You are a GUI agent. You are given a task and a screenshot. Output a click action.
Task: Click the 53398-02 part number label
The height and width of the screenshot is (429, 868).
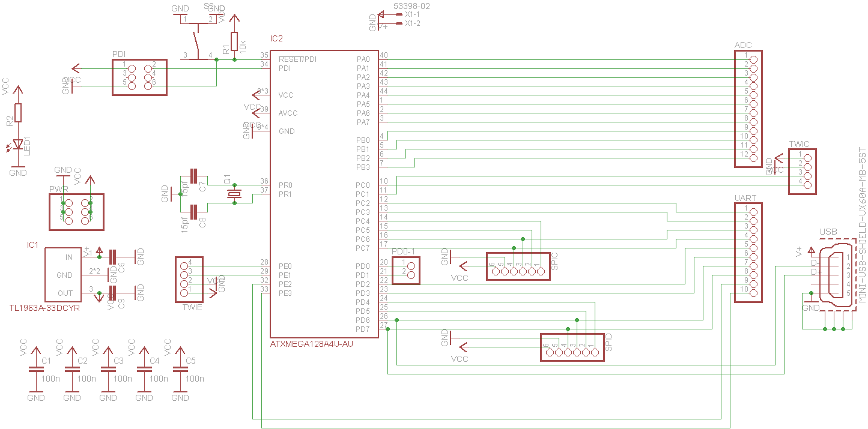coord(411,6)
